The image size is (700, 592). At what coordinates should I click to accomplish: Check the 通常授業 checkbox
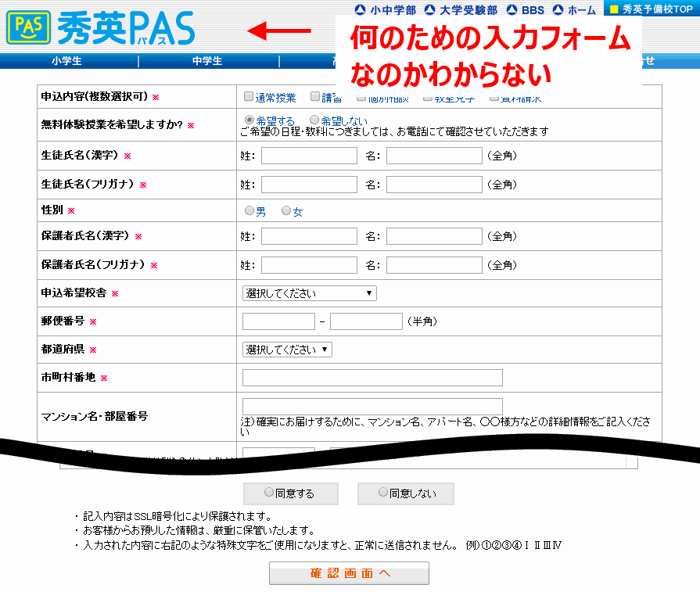coord(249,97)
